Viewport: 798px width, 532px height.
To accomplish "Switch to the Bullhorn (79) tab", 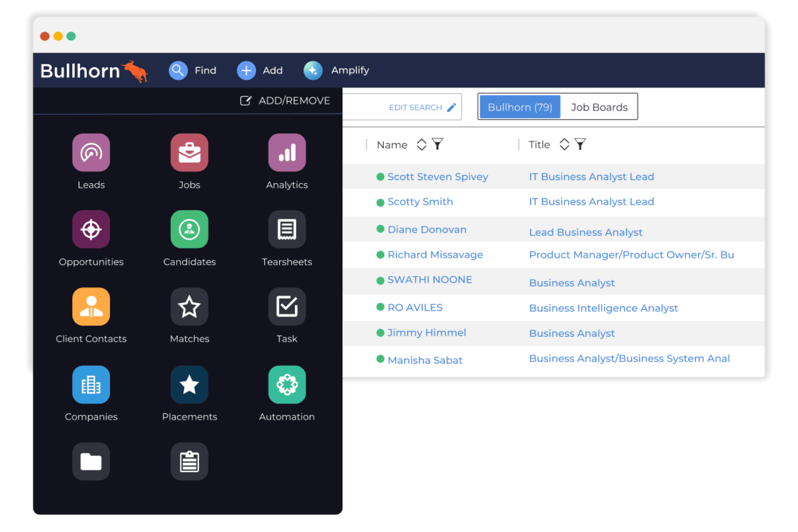I will pos(520,107).
